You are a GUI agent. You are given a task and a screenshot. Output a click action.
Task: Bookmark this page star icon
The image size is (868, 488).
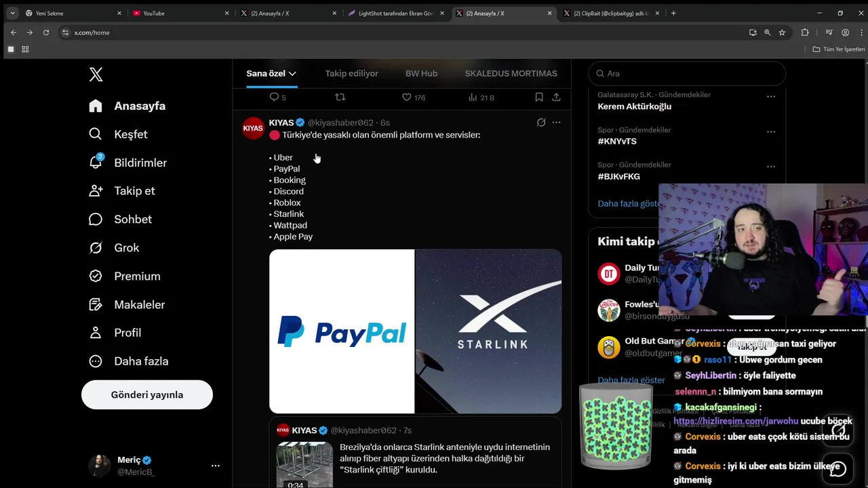782,33
